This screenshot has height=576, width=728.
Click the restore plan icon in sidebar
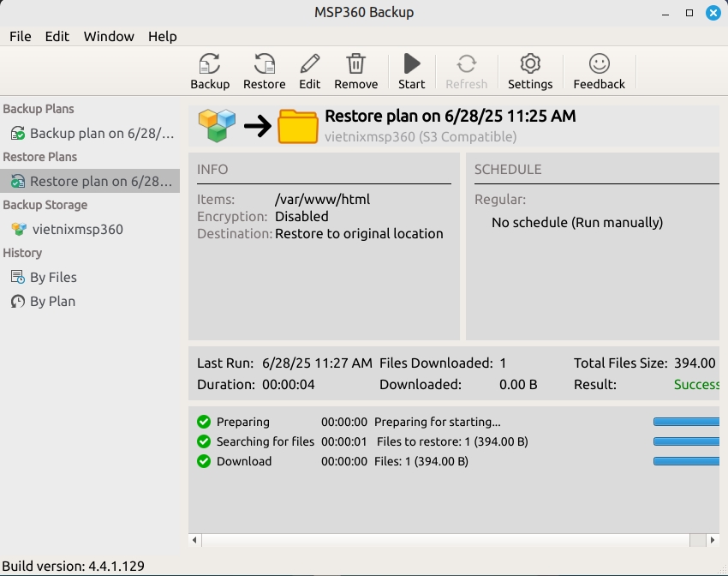point(18,181)
